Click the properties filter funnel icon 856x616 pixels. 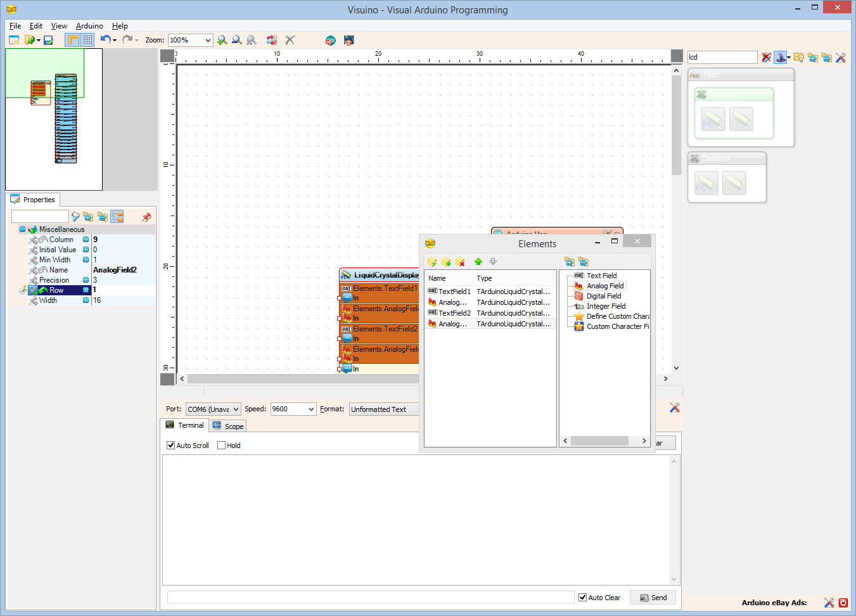tap(75, 217)
